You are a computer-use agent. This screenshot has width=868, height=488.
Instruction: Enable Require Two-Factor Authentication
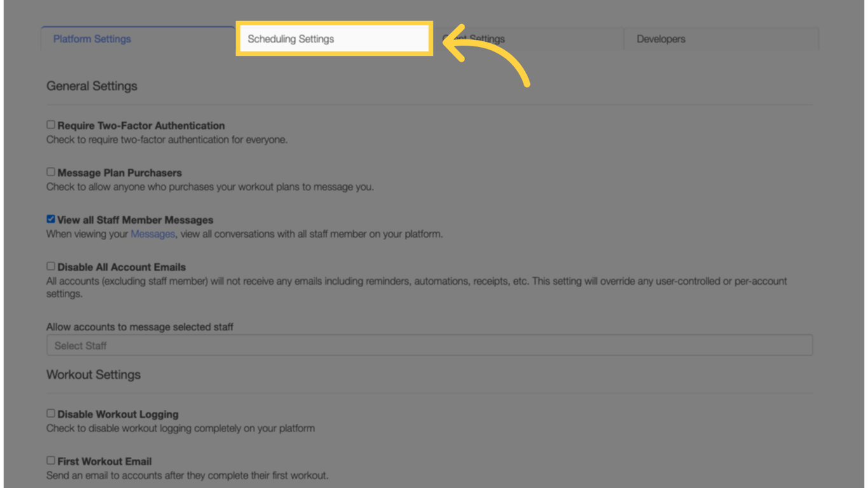coord(50,125)
